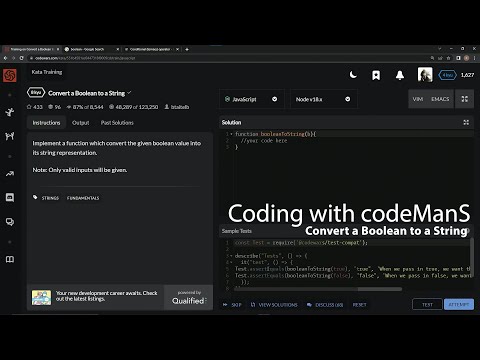Image resolution: width=480 pixels, height=360 pixels.
Task: Open a new browser tab
Action: tap(187, 49)
